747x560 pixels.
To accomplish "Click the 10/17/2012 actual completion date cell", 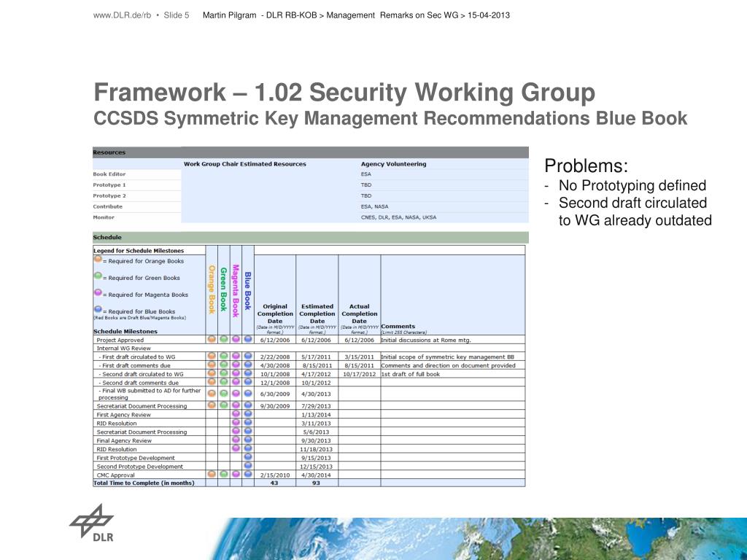I will pyautogui.click(x=359, y=374).
